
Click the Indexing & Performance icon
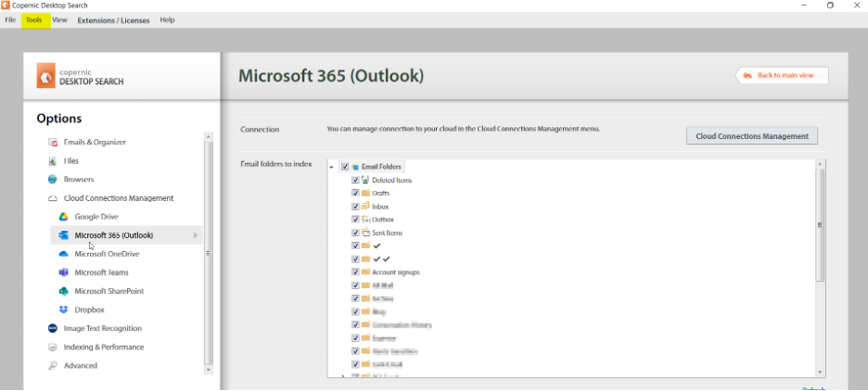coord(53,347)
